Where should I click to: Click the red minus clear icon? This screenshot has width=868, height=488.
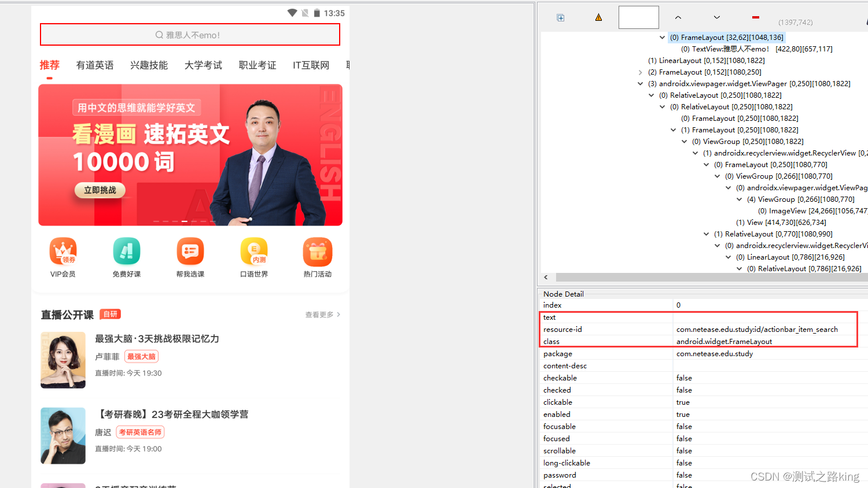(x=755, y=17)
